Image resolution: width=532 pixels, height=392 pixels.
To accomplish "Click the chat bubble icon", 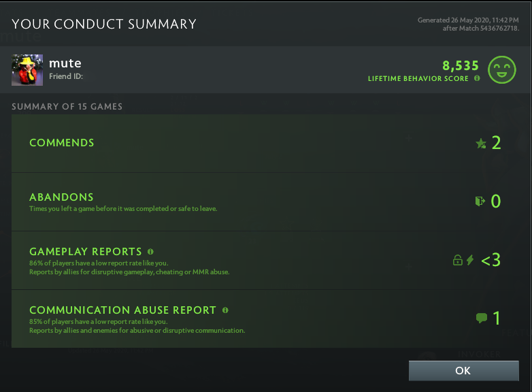I will coord(482,318).
